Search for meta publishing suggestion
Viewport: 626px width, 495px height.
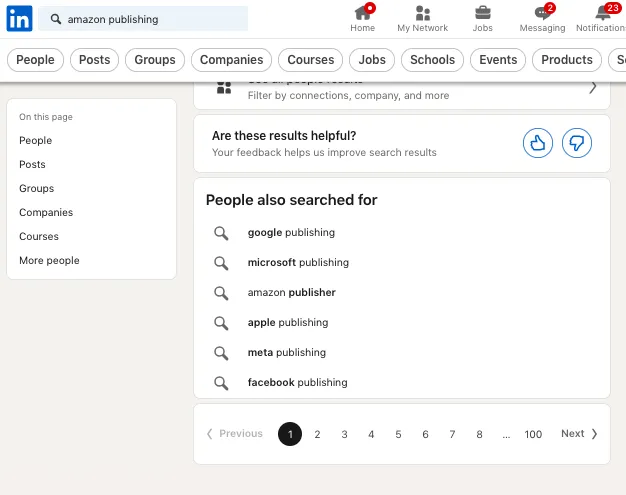pos(287,352)
